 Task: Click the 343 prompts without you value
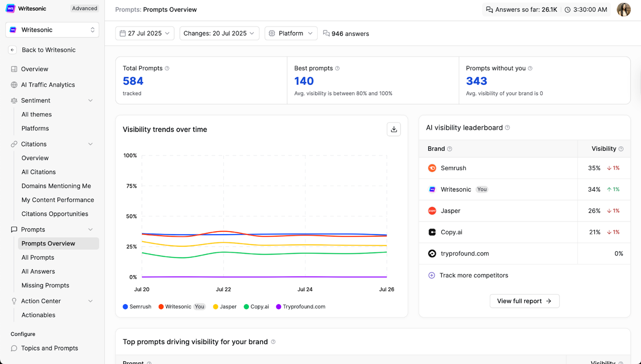pyautogui.click(x=476, y=81)
